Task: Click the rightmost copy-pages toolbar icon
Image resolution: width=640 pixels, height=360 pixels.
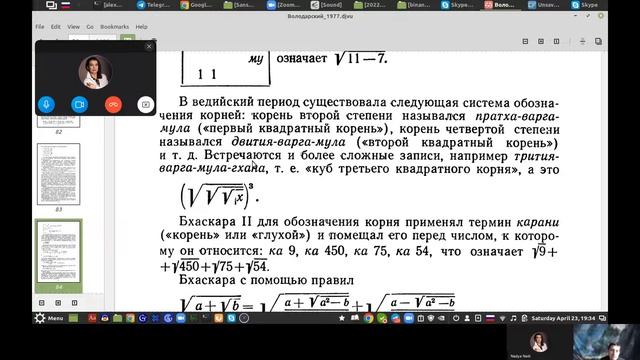Action: tap(598, 41)
